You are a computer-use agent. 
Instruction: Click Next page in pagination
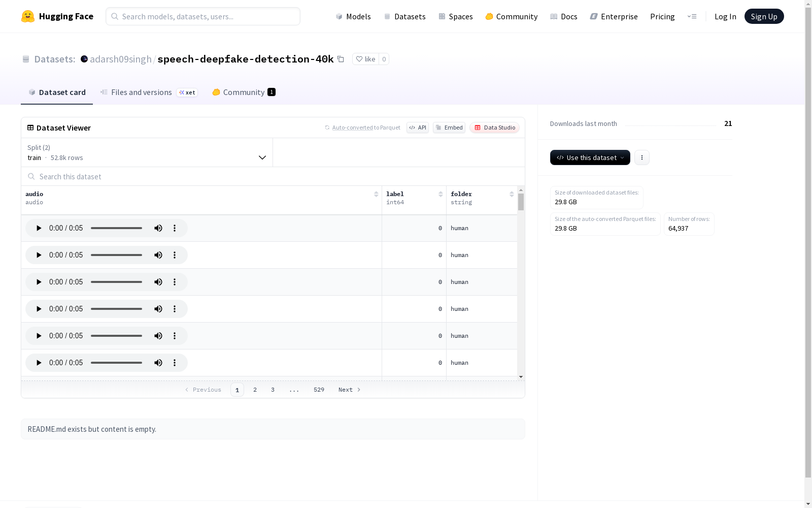tap(350, 390)
